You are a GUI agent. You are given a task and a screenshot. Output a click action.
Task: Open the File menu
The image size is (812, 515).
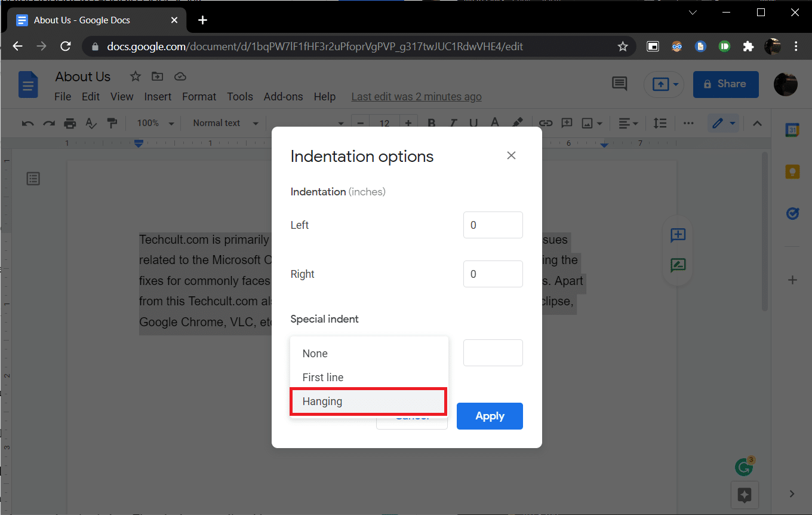pos(63,97)
